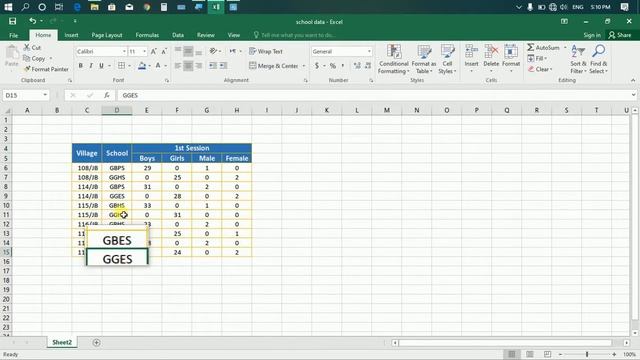Screen dimensions: 640x360
Task: Switch to the Insert tab
Action: click(71, 35)
